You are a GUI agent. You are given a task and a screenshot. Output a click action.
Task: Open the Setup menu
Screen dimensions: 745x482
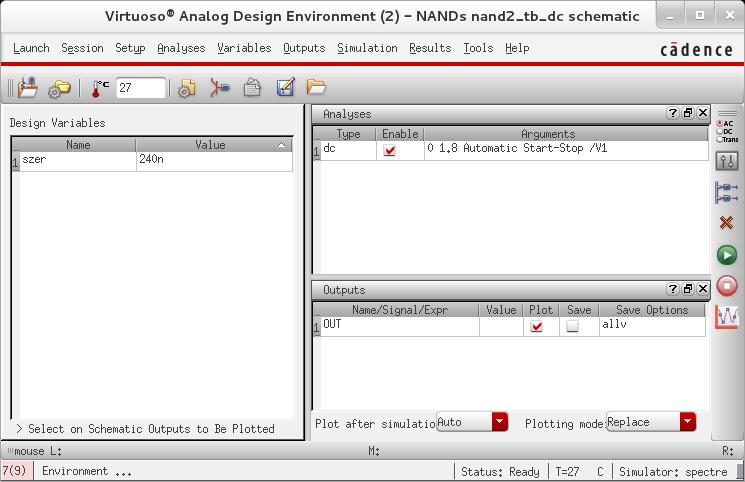(130, 48)
